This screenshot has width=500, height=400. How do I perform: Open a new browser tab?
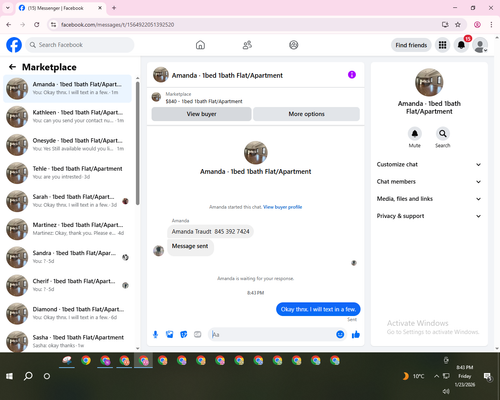point(114,8)
